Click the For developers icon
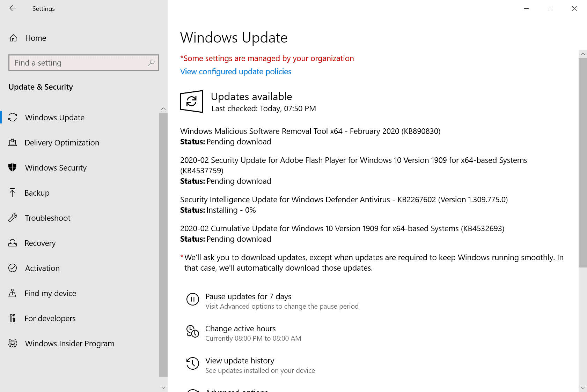This screenshot has height=392, width=587. [x=13, y=318]
